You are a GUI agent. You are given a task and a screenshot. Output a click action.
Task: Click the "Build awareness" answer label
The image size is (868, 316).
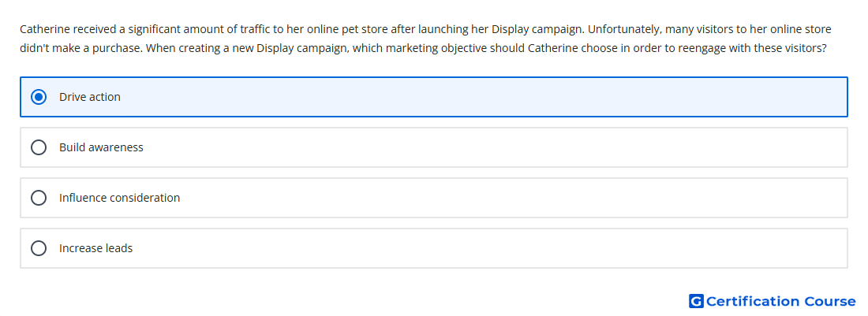(x=101, y=147)
